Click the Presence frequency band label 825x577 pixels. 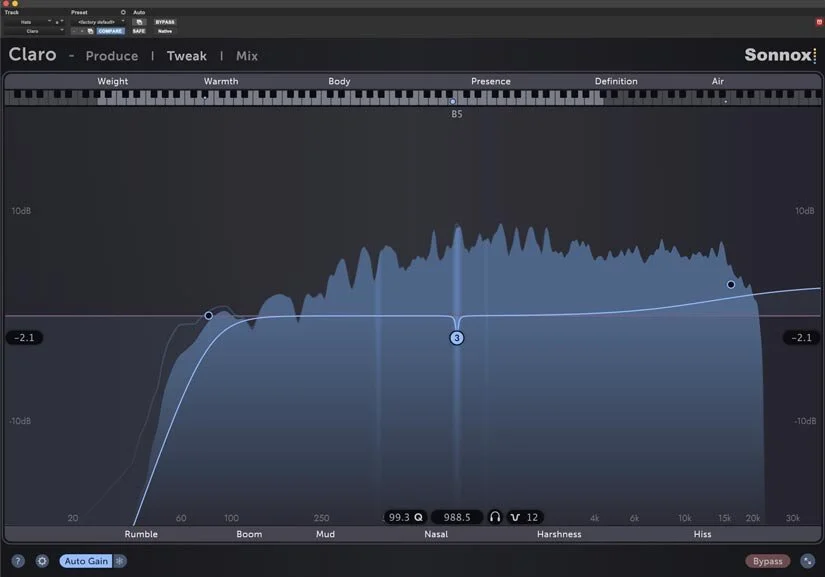[491, 81]
